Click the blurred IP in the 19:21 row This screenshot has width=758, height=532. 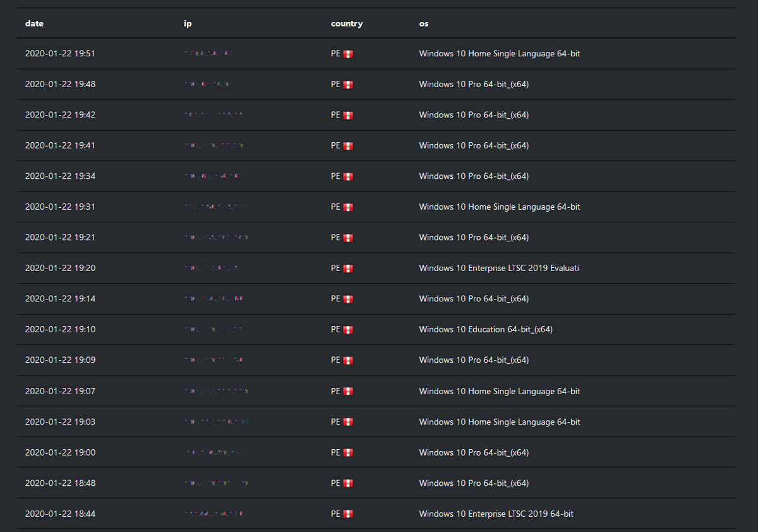(x=216, y=238)
